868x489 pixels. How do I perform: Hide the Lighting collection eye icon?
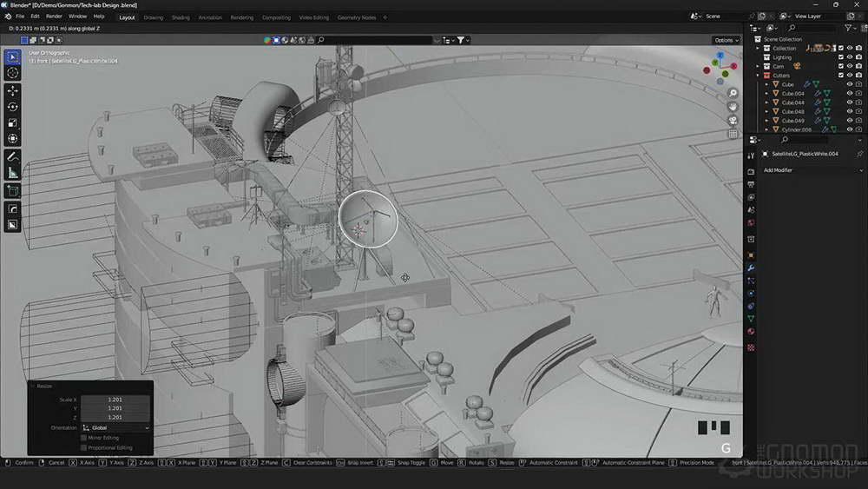click(850, 57)
